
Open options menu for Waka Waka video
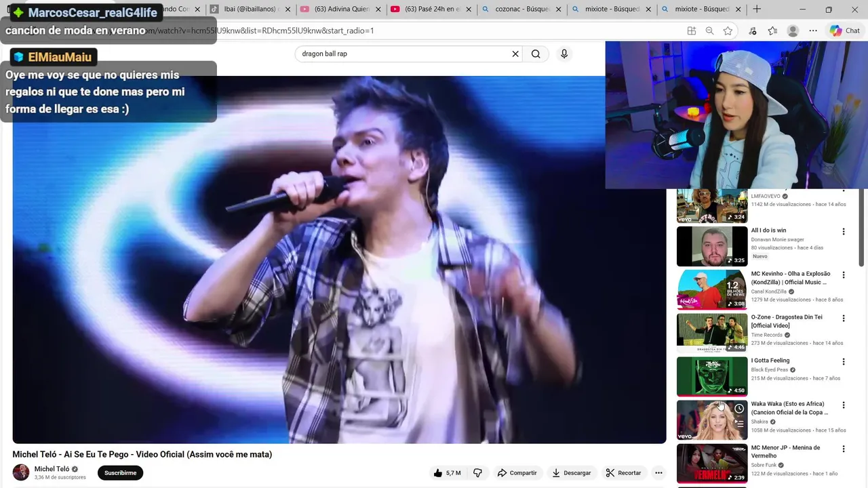click(844, 405)
